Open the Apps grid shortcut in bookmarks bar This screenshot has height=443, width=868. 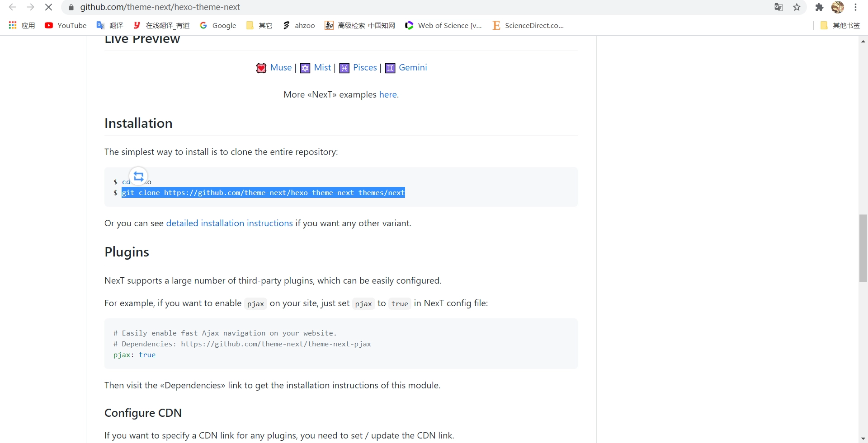pyautogui.click(x=13, y=25)
